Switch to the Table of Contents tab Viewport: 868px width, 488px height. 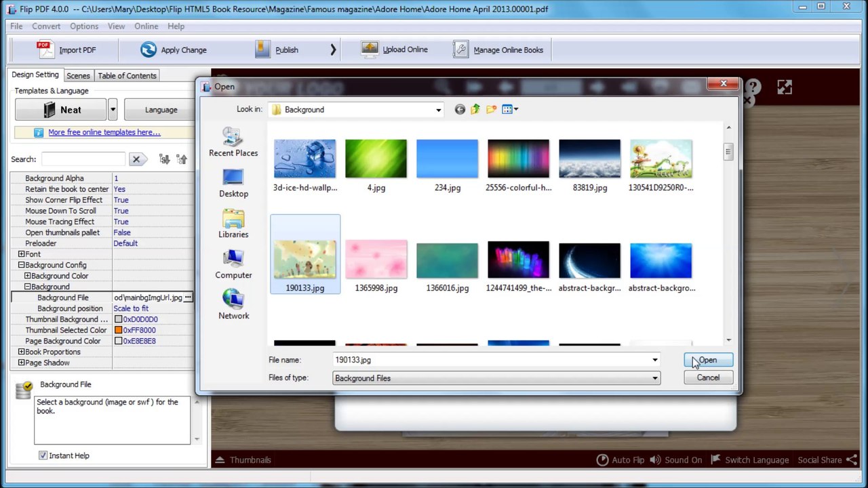[x=127, y=75]
